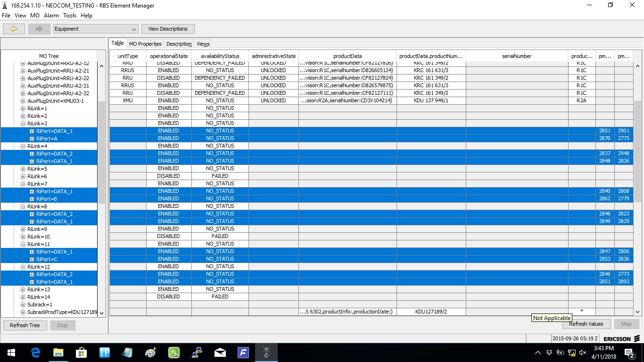Collapse the RiLink=3 tree node
This screenshot has height=362, width=644.
[23, 123]
